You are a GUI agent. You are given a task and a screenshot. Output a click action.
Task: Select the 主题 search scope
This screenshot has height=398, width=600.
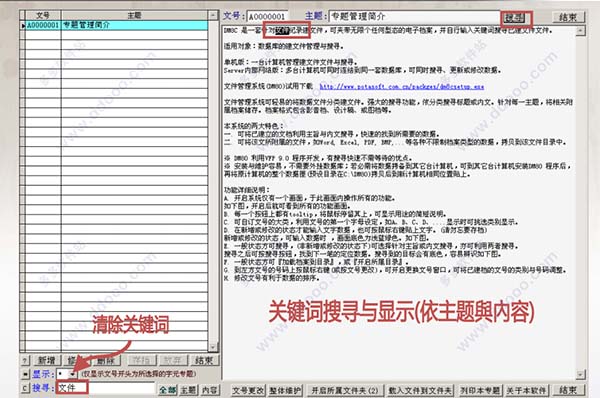188,390
